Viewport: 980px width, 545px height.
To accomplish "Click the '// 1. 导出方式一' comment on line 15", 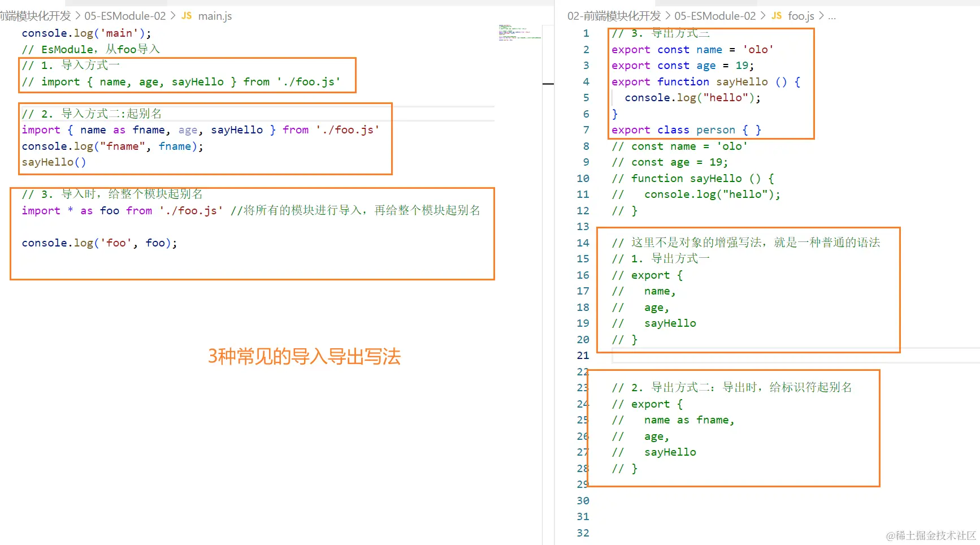I will [x=661, y=258].
